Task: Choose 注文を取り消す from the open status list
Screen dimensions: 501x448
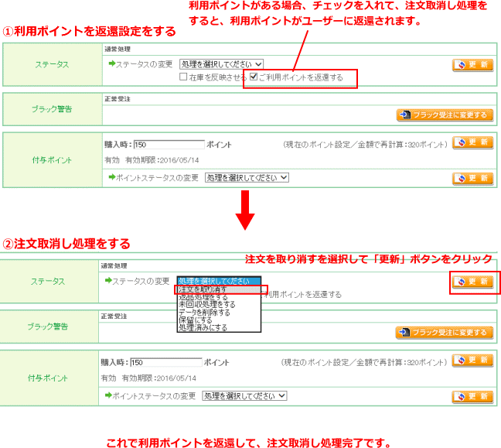Action: (219, 289)
